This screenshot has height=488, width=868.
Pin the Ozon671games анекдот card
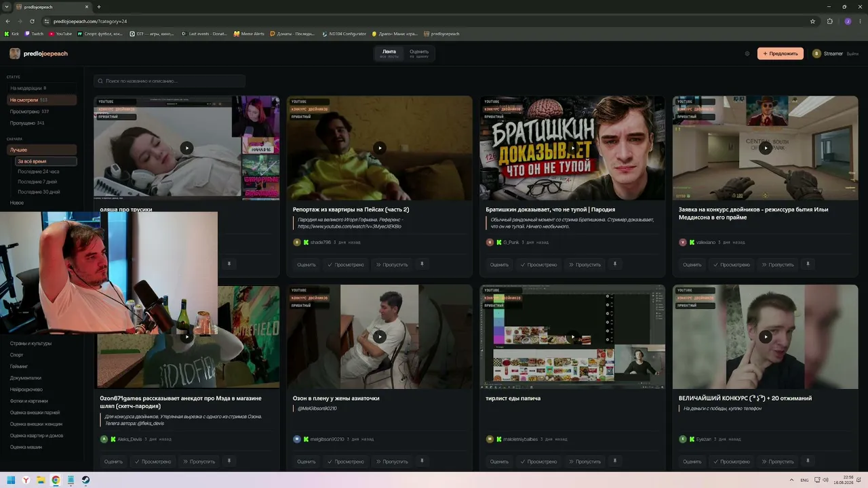click(x=229, y=461)
